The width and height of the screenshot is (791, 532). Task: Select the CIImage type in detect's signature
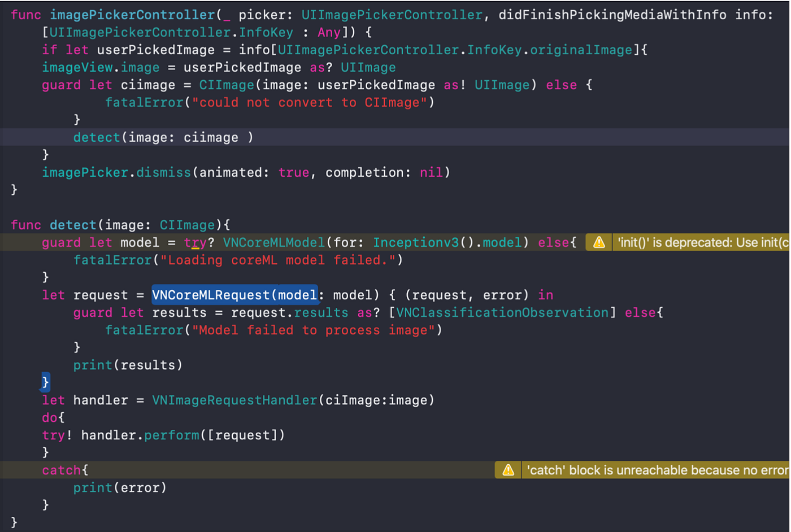(186, 224)
